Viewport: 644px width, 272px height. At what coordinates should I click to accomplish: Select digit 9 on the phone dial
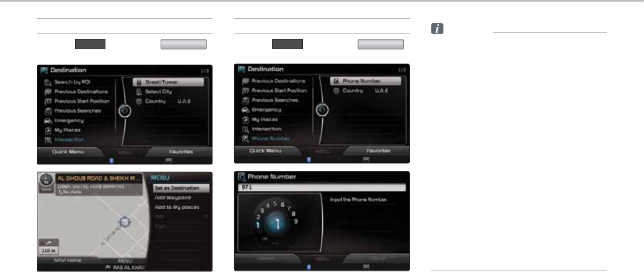pos(295,222)
